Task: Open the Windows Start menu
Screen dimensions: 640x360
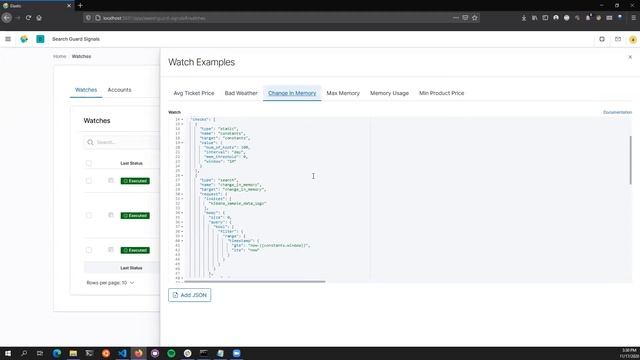Action: [x=8, y=353]
